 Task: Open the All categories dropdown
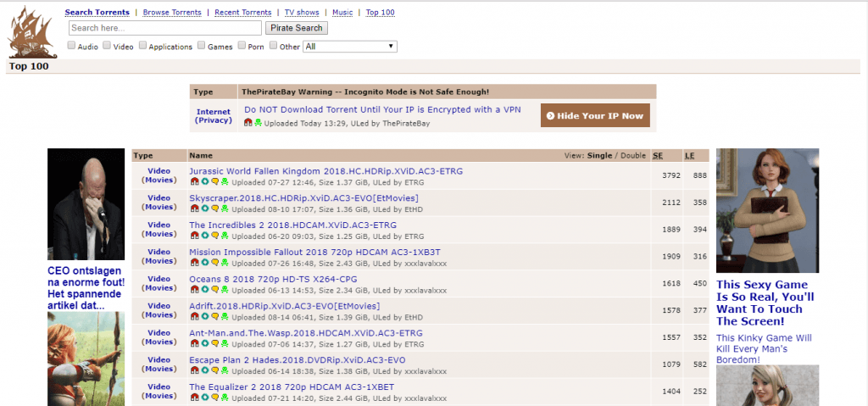click(x=350, y=47)
